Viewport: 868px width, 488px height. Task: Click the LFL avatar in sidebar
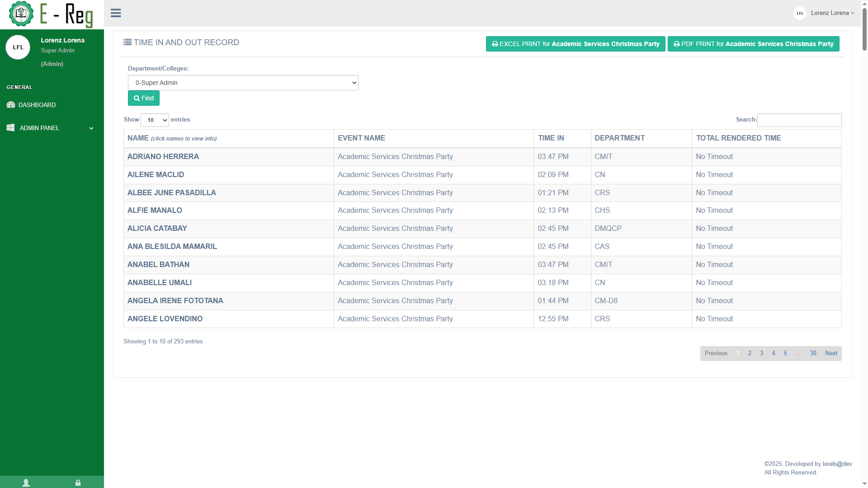click(x=18, y=47)
